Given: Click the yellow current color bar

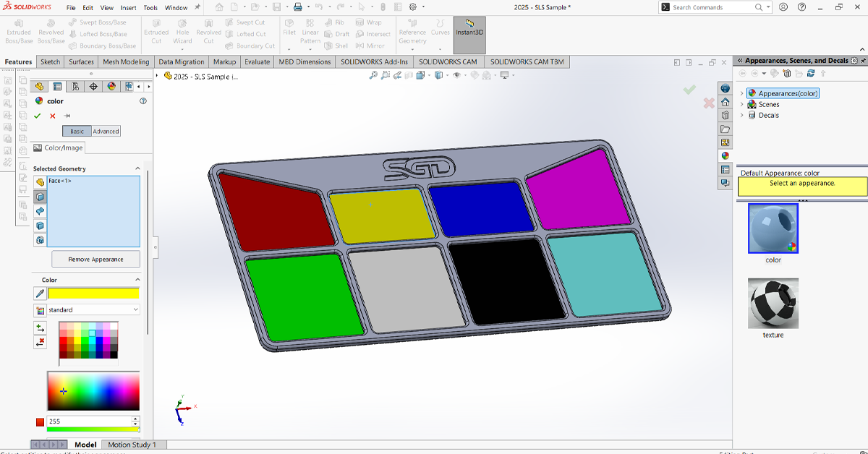Looking at the screenshot, I should coord(93,294).
